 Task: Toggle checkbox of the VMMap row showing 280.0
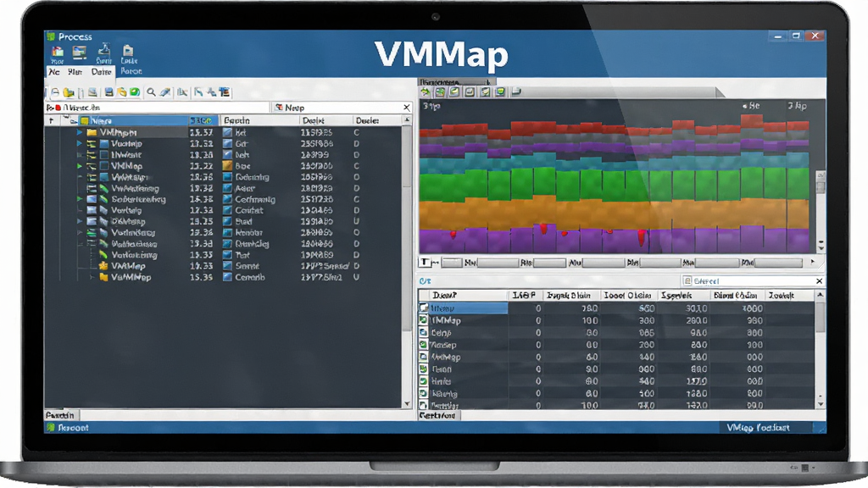pyautogui.click(x=424, y=319)
